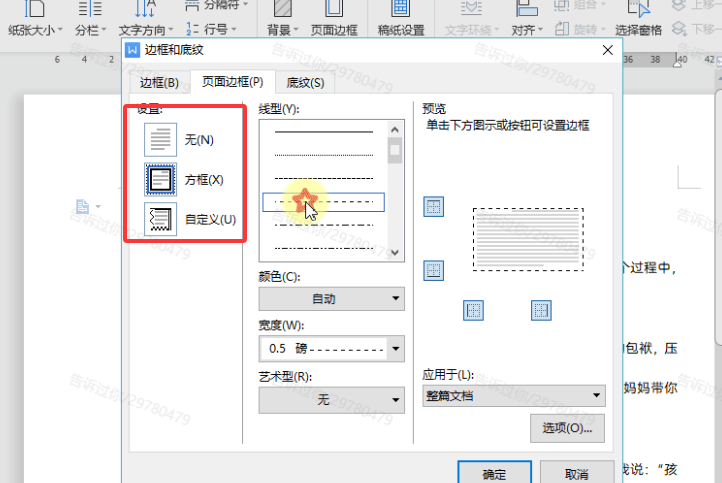The height and width of the screenshot is (483, 722).
Task: Click the 线型 list scrollbar thumb
Action: (x=395, y=151)
